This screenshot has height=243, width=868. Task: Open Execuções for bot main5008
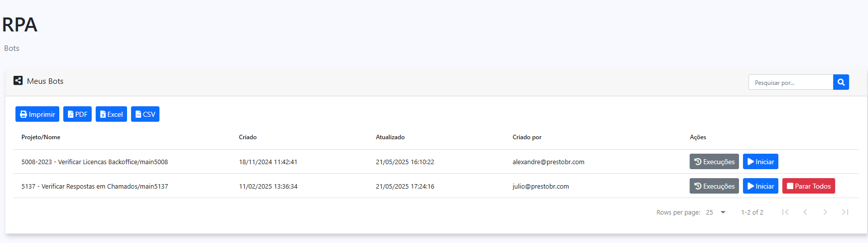click(714, 162)
